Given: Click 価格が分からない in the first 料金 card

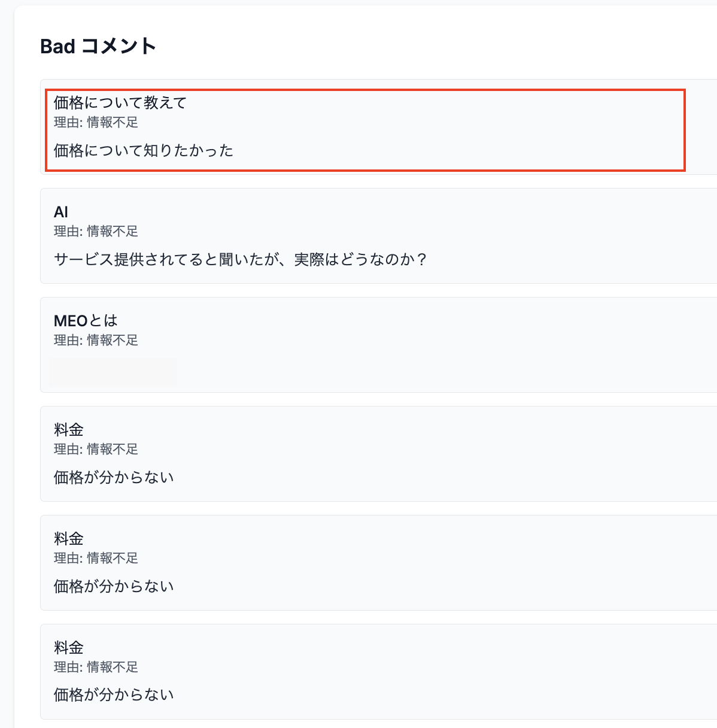Looking at the screenshot, I should tap(113, 477).
